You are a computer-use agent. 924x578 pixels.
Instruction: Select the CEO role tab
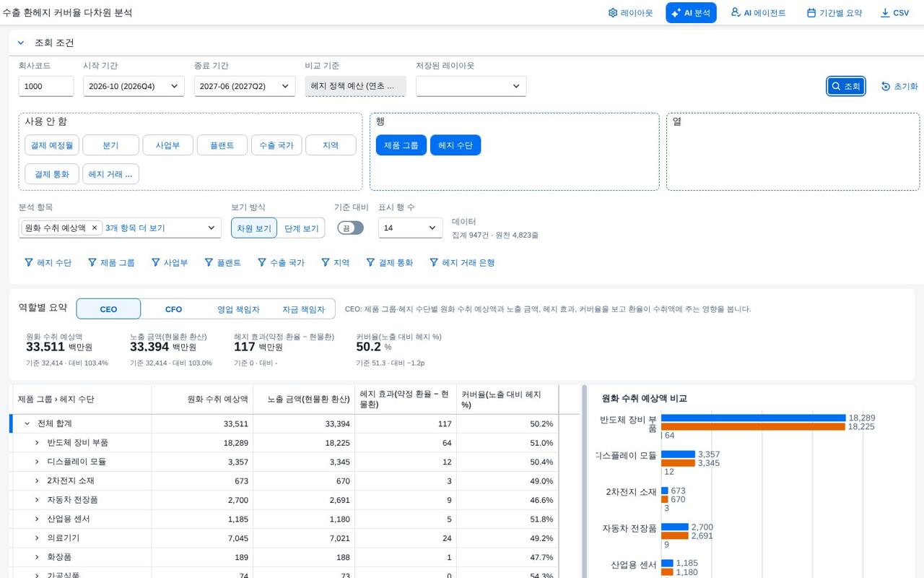108,309
